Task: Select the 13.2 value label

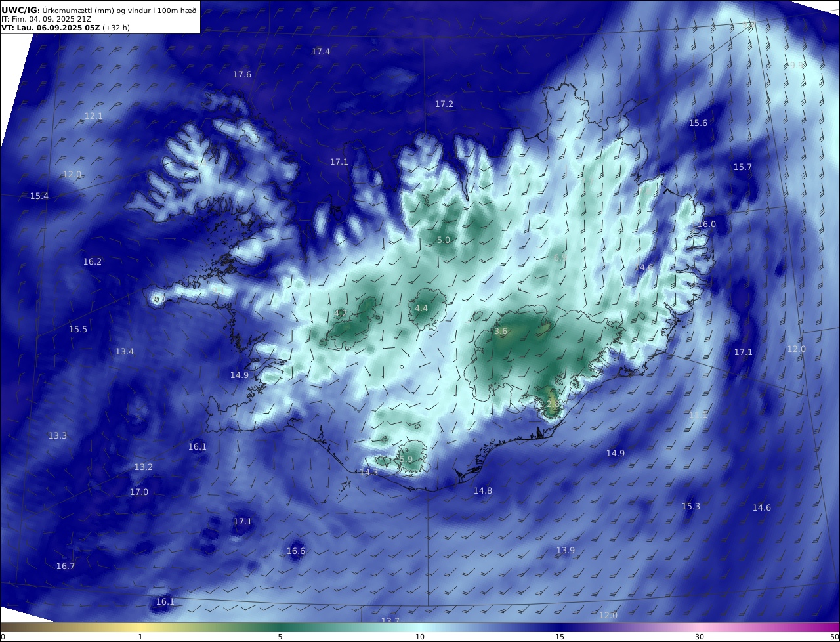Action: 144,467
